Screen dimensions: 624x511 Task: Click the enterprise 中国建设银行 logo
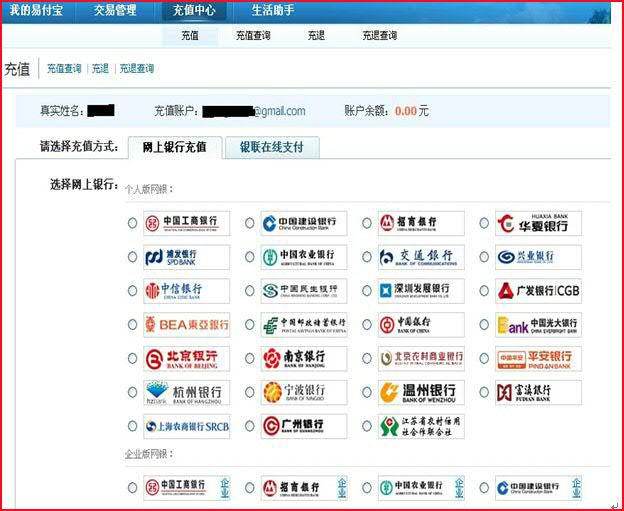pos(538,488)
